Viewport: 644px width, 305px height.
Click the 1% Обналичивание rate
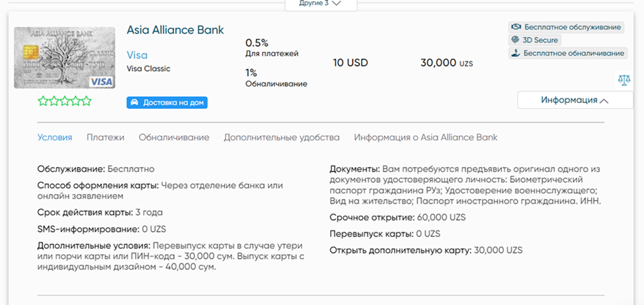(276, 79)
